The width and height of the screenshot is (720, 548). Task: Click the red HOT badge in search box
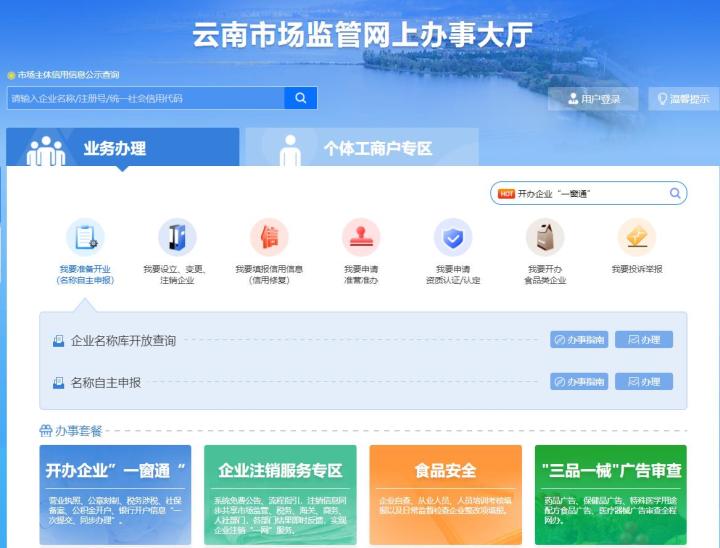click(x=506, y=194)
